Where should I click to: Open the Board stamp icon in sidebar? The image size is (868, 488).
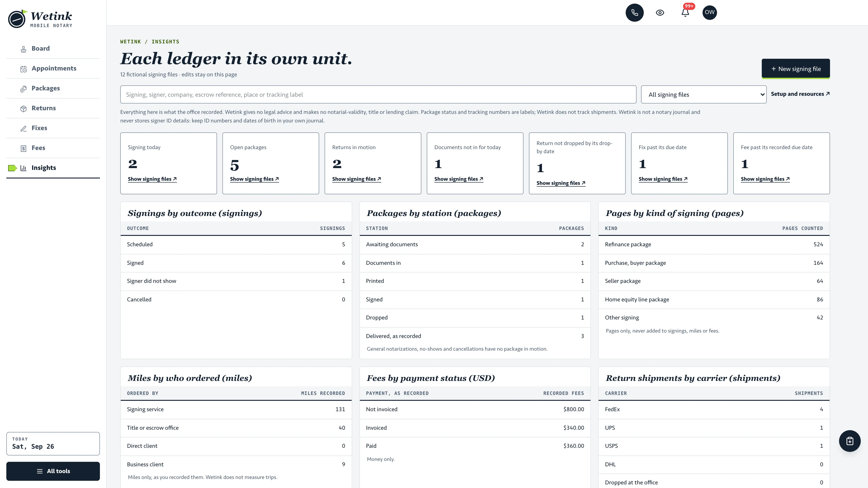pyautogui.click(x=23, y=49)
